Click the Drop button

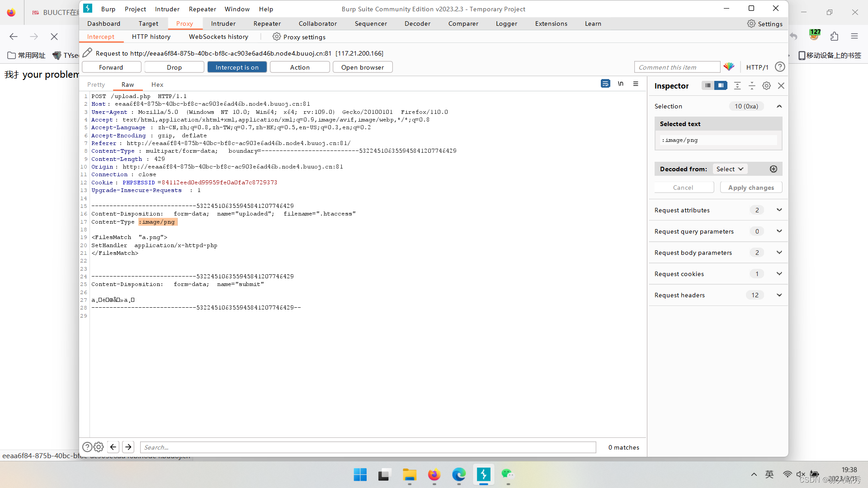tap(174, 67)
